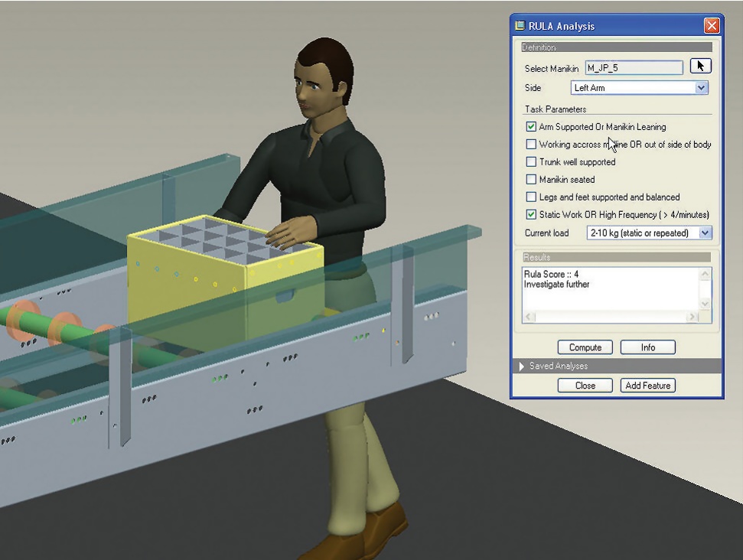
Task: Check the Trunk well supported option
Action: click(532, 162)
